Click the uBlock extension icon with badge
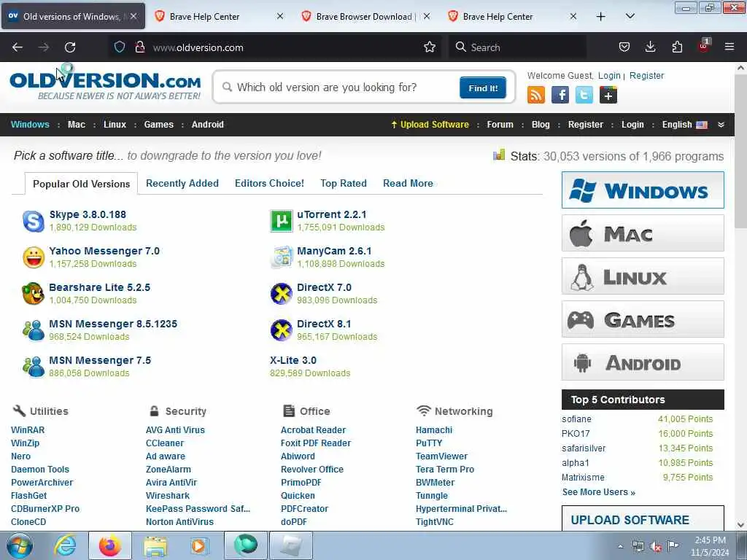This screenshot has height=560, width=747. click(x=704, y=46)
